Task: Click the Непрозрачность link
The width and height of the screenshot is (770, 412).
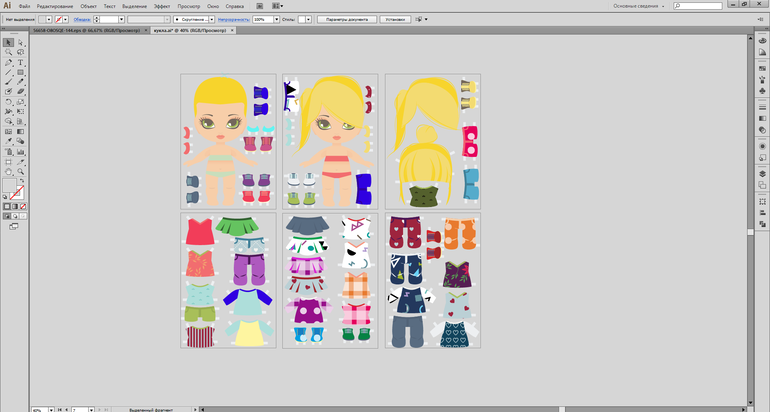Action: (233, 19)
